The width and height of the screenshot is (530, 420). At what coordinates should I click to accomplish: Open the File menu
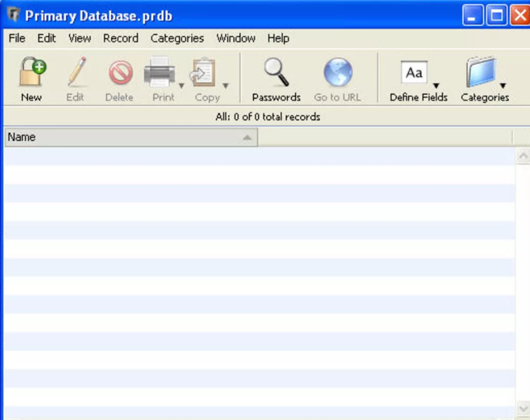point(17,38)
